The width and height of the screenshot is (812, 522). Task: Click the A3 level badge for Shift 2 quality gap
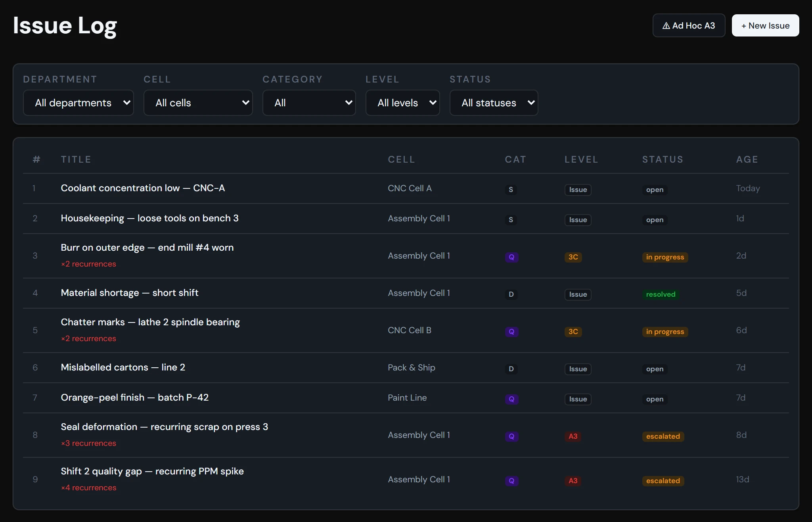[x=573, y=481]
